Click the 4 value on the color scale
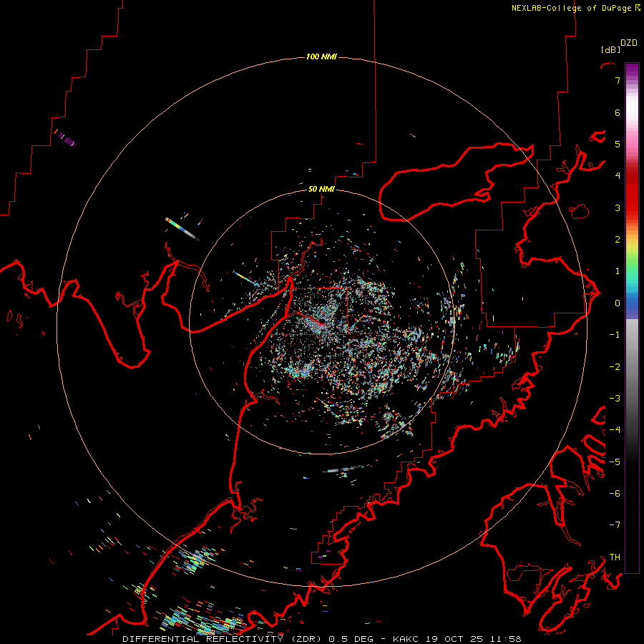This screenshot has height=644, width=644. point(618,176)
